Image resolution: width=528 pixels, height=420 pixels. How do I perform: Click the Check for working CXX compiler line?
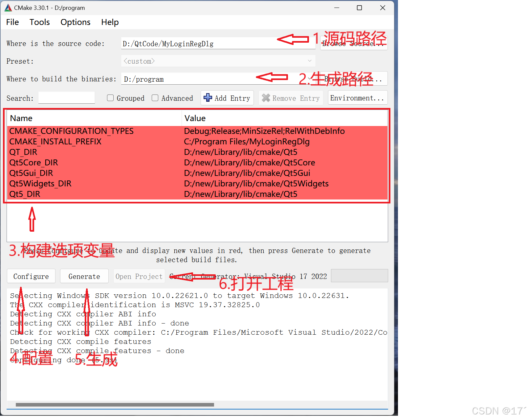click(199, 332)
